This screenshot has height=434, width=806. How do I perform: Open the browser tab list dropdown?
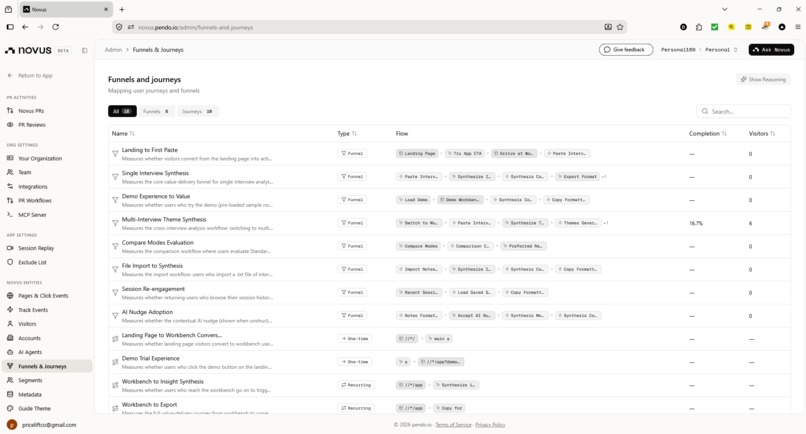click(724, 9)
